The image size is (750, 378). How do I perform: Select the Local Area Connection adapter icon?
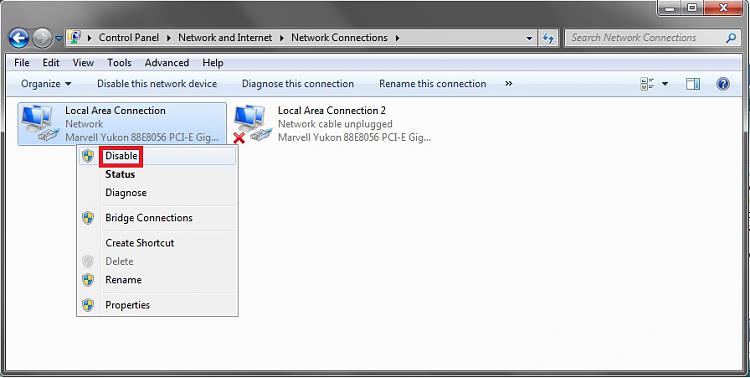pyautogui.click(x=41, y=123)
